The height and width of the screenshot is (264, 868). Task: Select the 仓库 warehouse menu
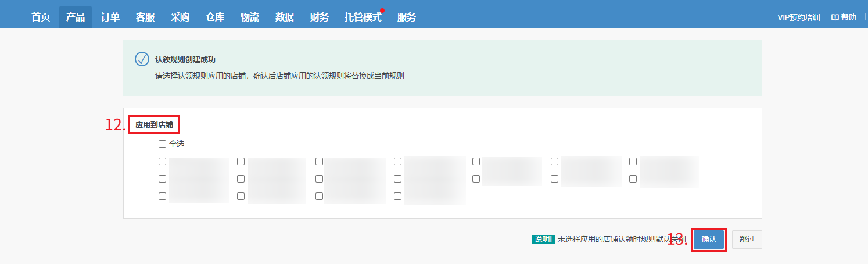coord(215,17)
